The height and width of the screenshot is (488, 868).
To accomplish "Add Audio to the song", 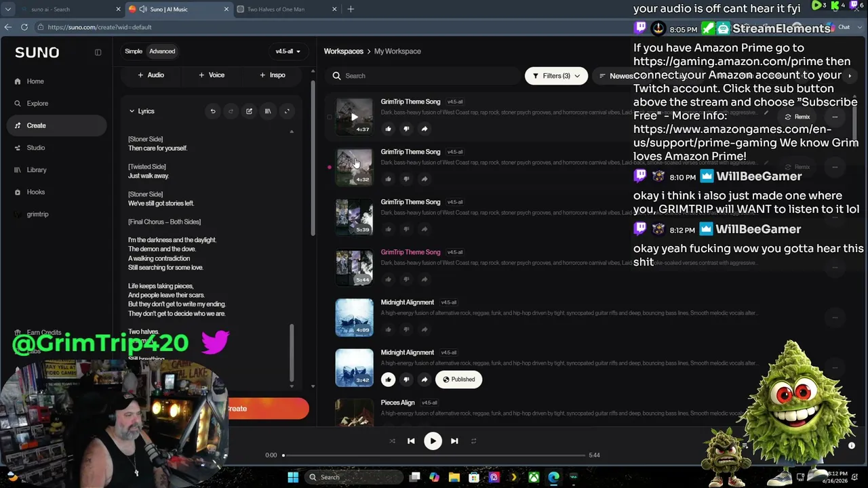I will pos(151,75).
